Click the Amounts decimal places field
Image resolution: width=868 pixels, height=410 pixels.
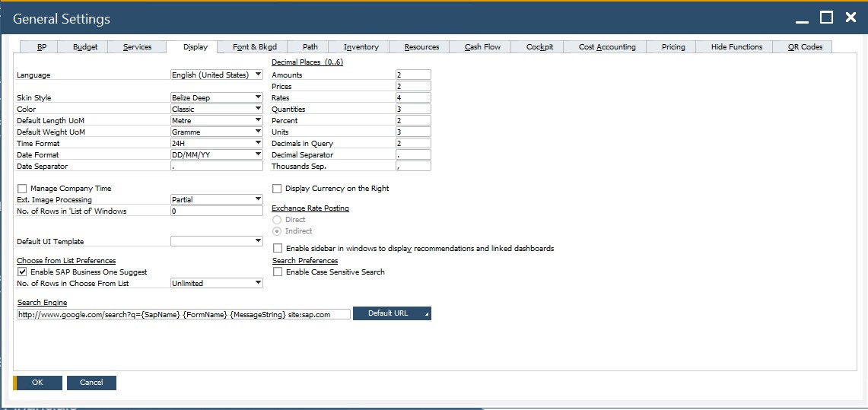click(x=413, y=75)
